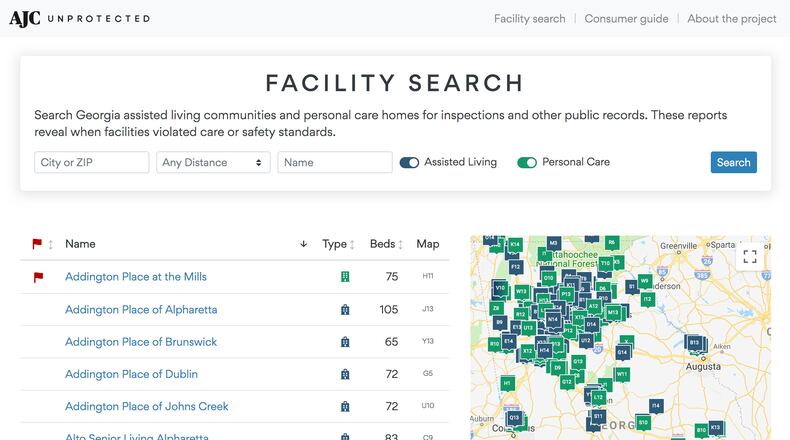Viewport: 790px width, 440px height.
Task: Click type icon for Addington Place of Alpharetta
Action: pyautogui.click(x=345, y=309)
